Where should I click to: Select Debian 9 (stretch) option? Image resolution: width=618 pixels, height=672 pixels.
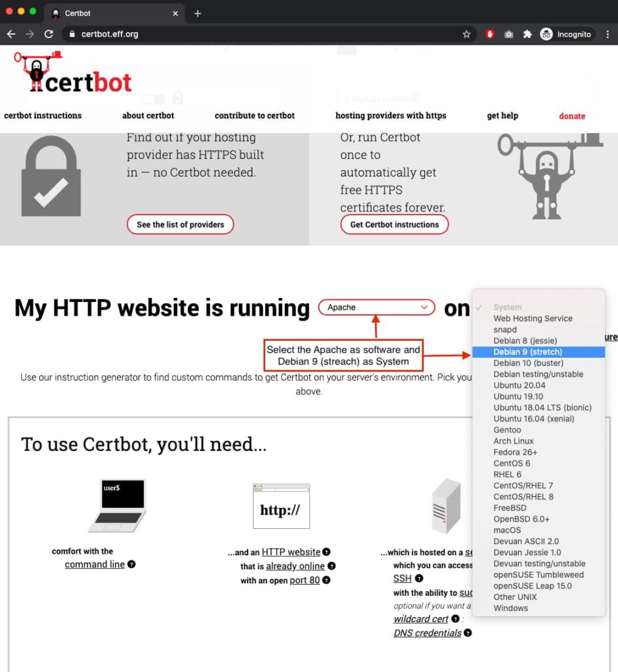539,352
